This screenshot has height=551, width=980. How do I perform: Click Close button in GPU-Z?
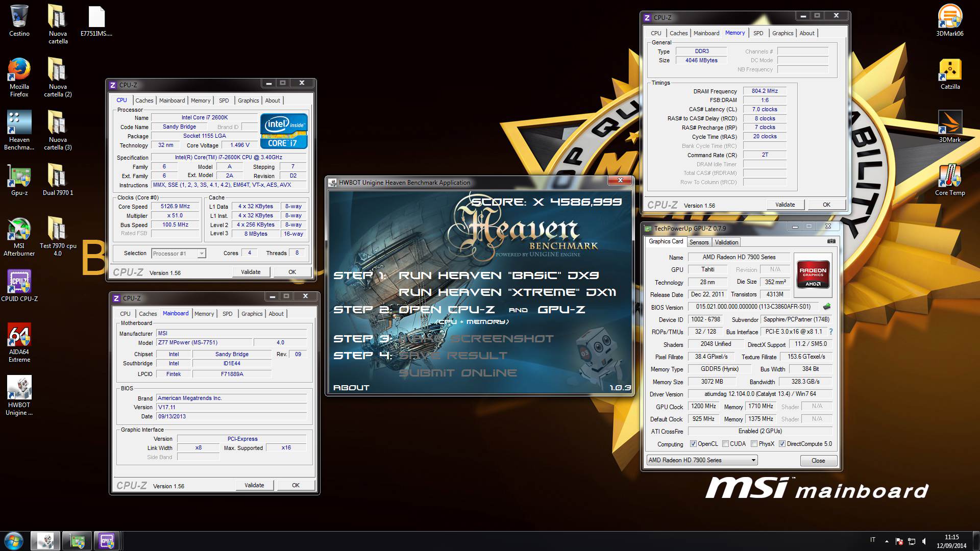pos(818,461)
